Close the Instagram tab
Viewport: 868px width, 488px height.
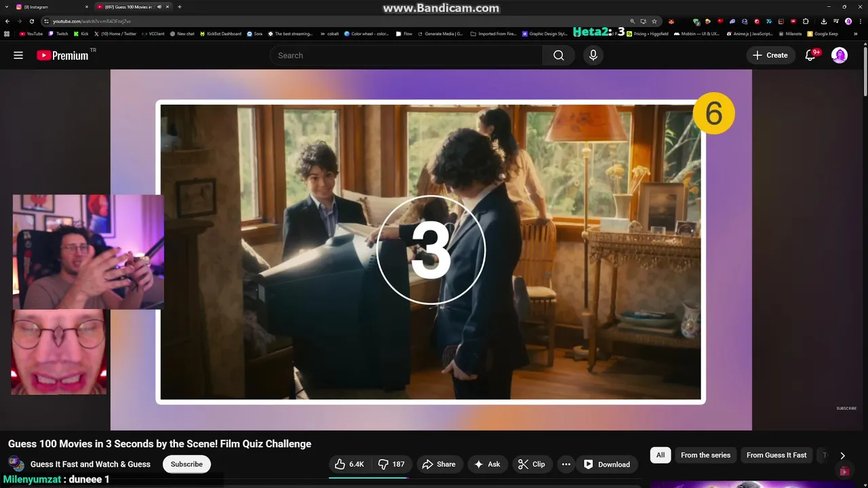87,7
